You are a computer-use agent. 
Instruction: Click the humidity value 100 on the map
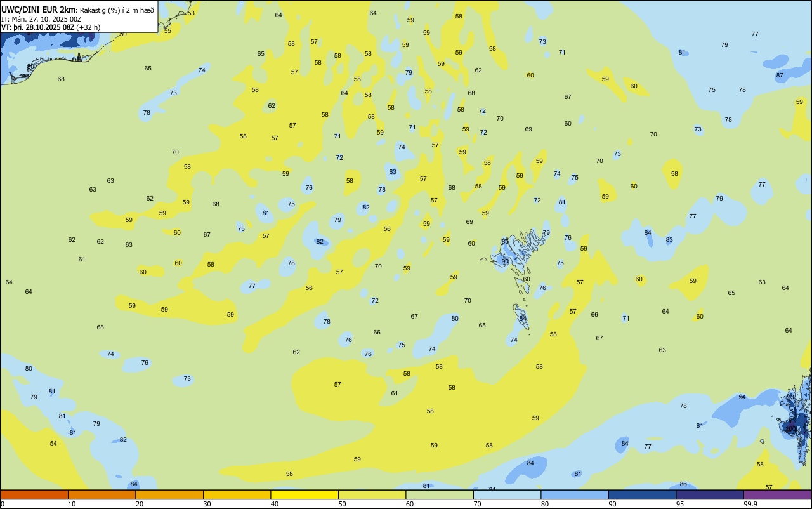(x=790, y=429)
